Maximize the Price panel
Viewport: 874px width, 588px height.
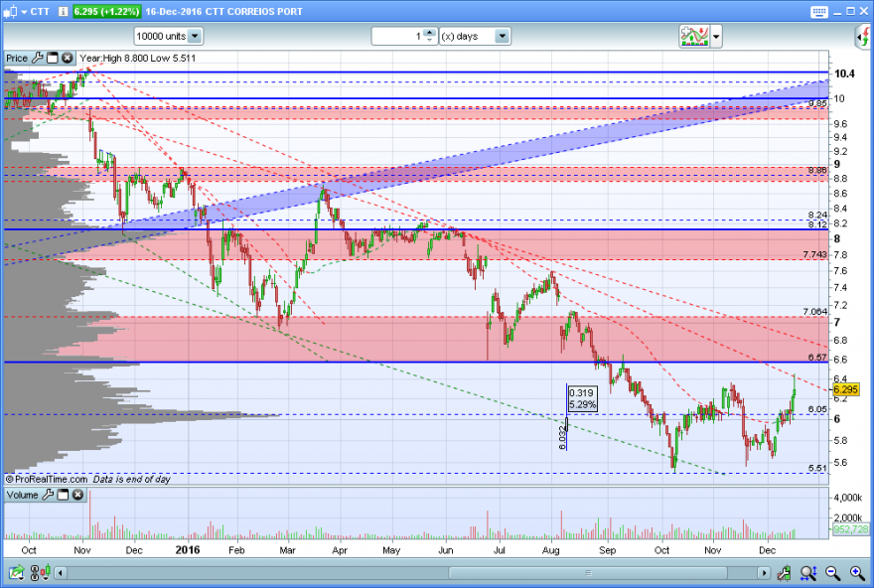tap(53, 58)
